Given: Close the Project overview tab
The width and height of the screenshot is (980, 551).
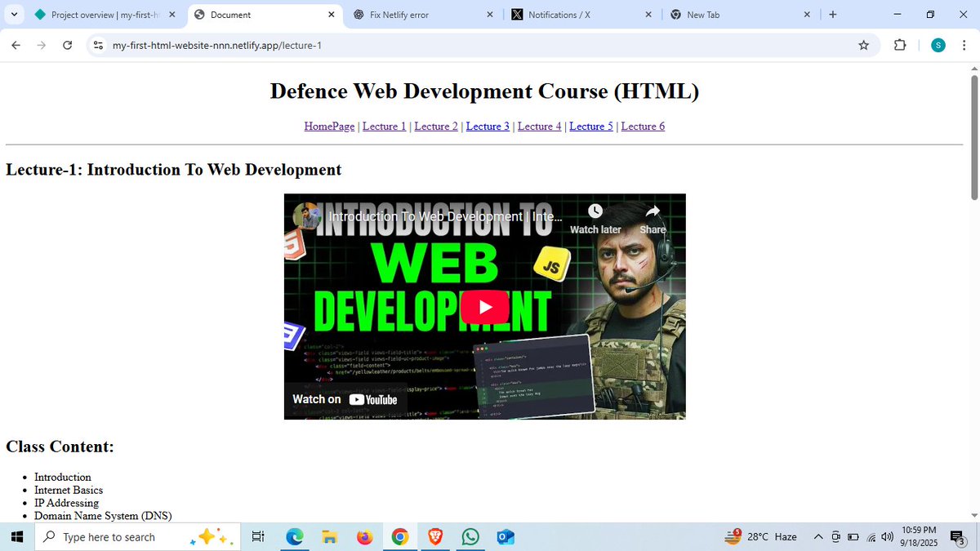Looking at the screenshot, I should coord(172,15).
